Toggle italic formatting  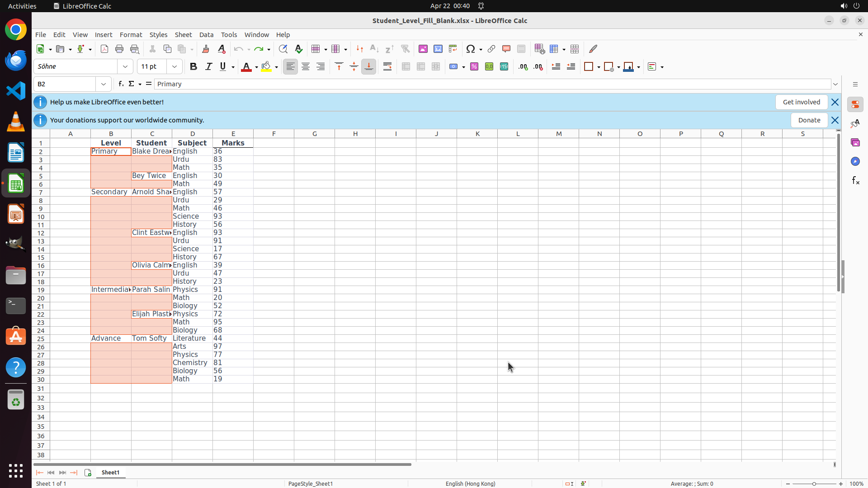click(x=208, y=67)
